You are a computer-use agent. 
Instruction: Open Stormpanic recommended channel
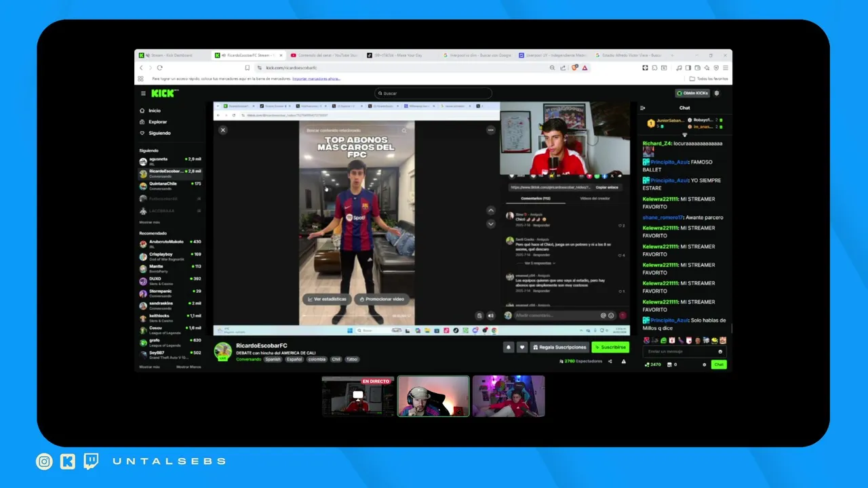(170, 292)
